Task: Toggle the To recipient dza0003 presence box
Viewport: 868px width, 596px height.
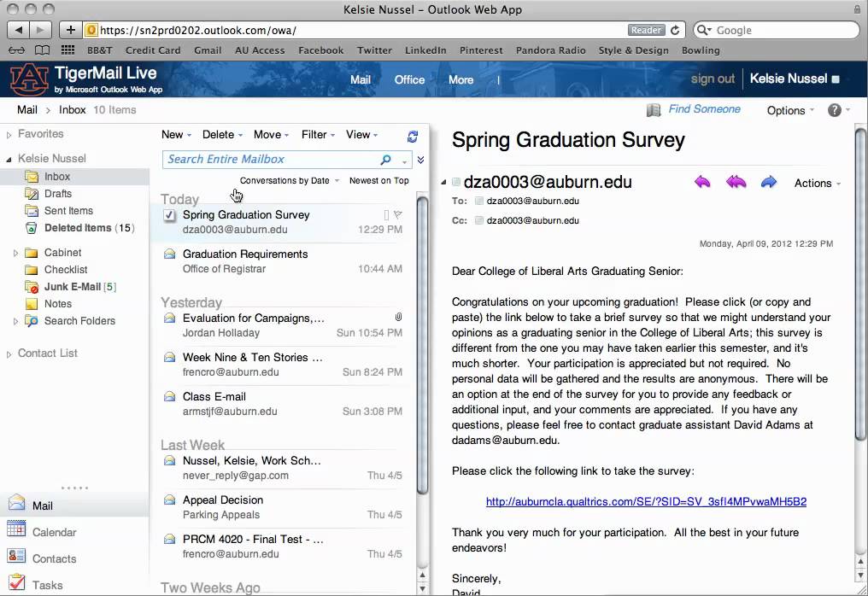Action: 478,202
